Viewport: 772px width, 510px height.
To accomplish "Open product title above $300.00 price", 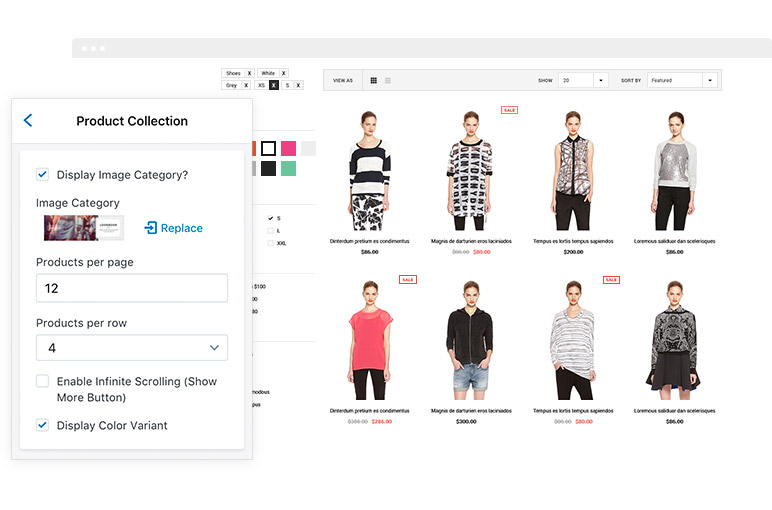I will [471, 411].
